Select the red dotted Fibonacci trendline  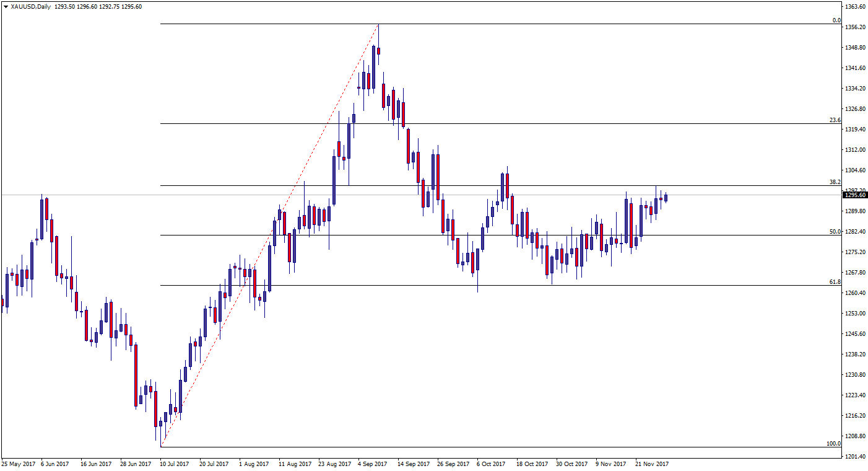pyautogui.click(x=269, y=235)
